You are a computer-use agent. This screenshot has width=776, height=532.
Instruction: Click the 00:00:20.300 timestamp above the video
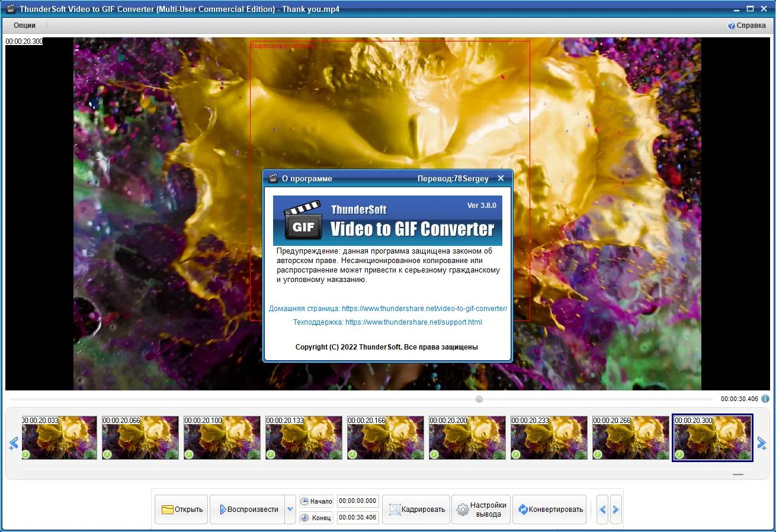[x=24, y=41]
